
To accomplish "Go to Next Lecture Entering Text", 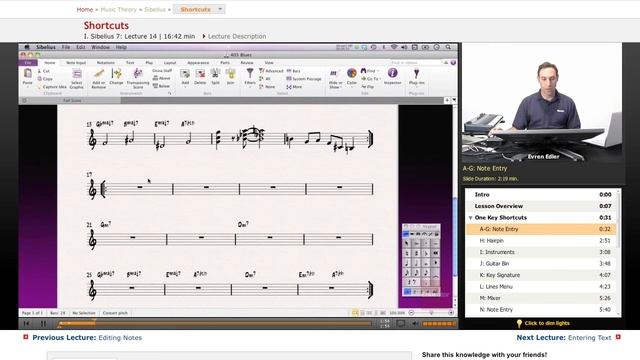I will click(x=564, y=338).
